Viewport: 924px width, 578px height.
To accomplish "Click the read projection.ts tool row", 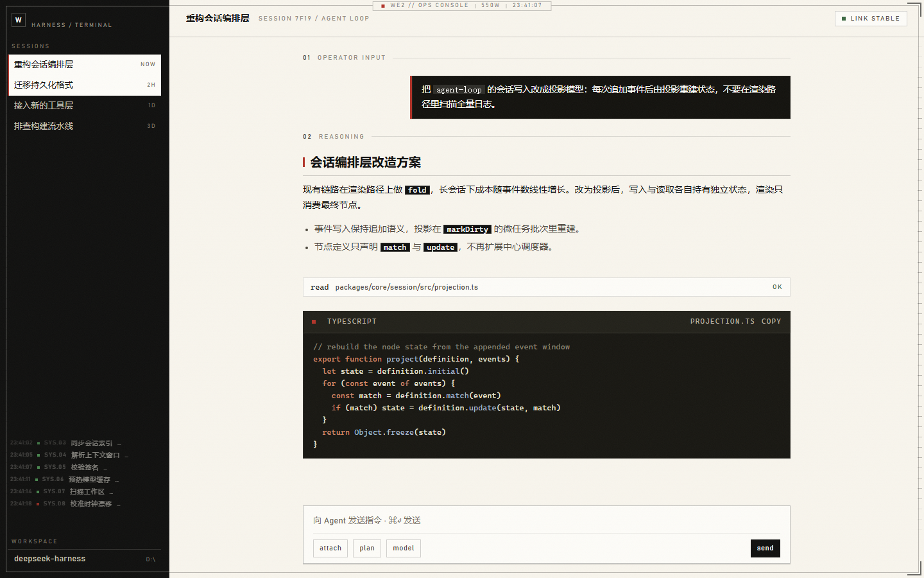I will pyautogui.click(x=547, y=287).
